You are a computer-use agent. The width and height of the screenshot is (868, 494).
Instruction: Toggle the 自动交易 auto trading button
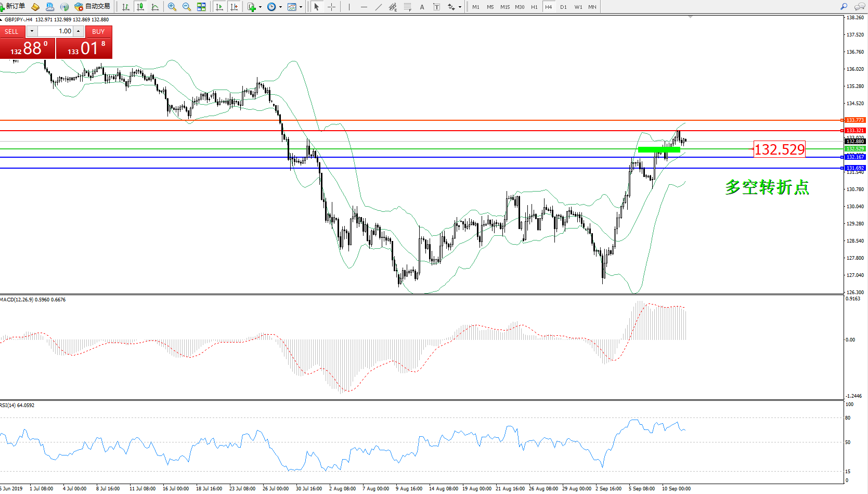coord(93,7)
